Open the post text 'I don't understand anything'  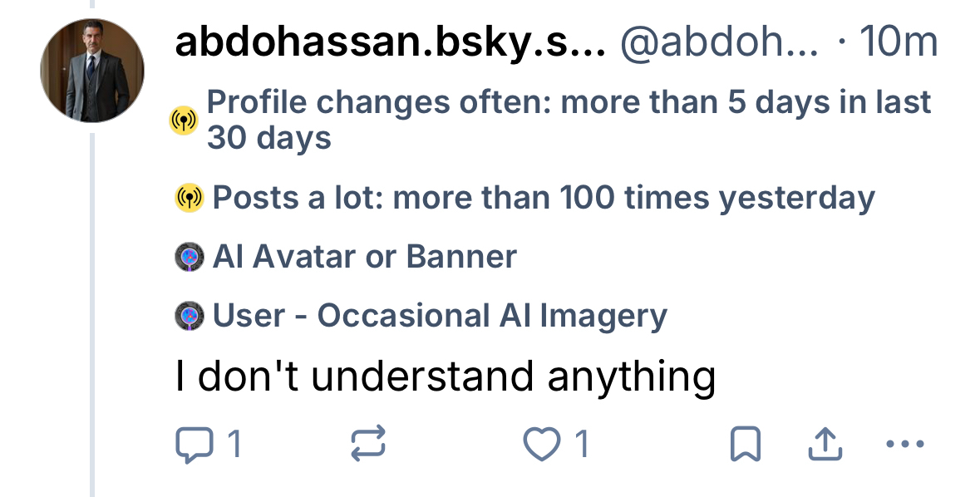coord(446,377)
